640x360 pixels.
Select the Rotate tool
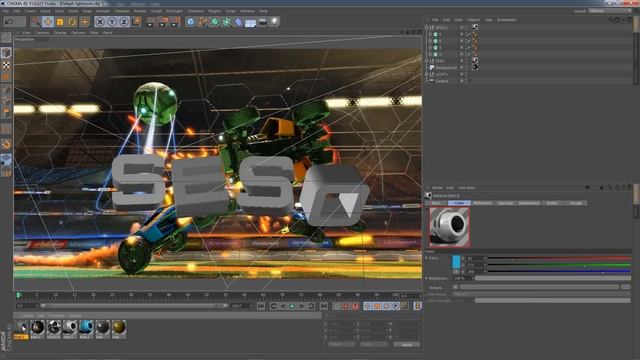point(72,22)
